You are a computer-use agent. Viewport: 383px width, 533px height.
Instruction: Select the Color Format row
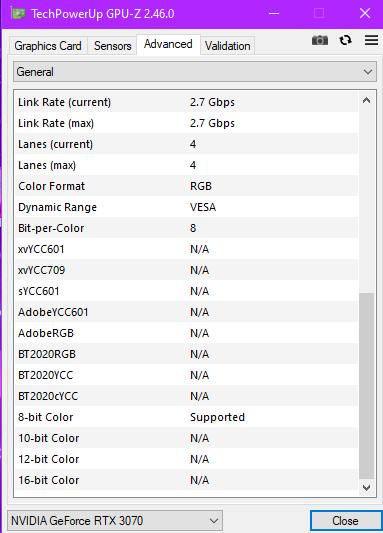187,186
